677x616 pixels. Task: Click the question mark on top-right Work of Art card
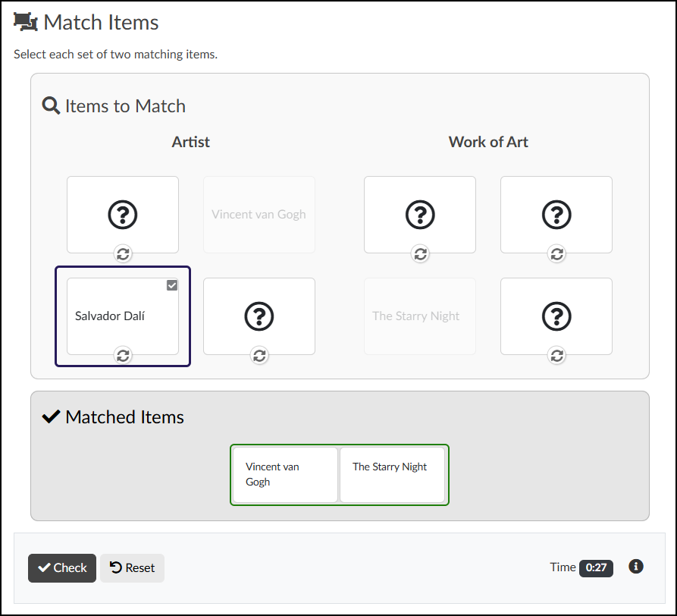click(x=556, y=214)
